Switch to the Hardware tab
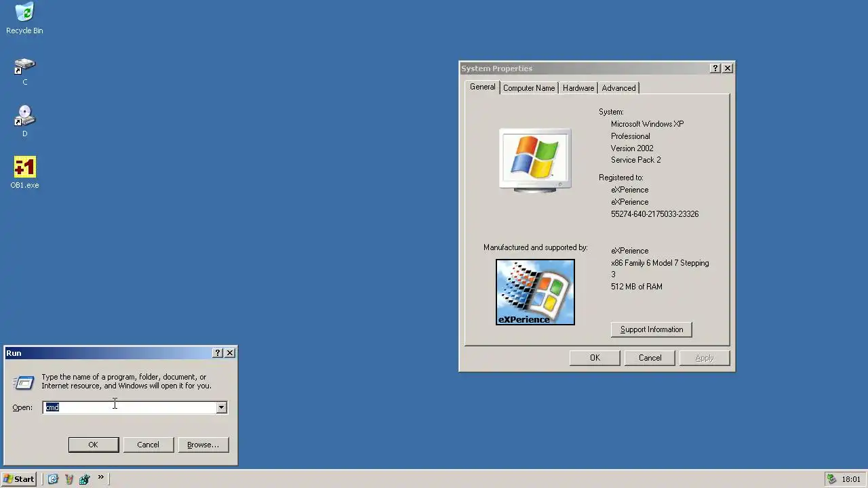Image resolution: width=868 pixels, height=488 pixels. (x=578, y=88)
